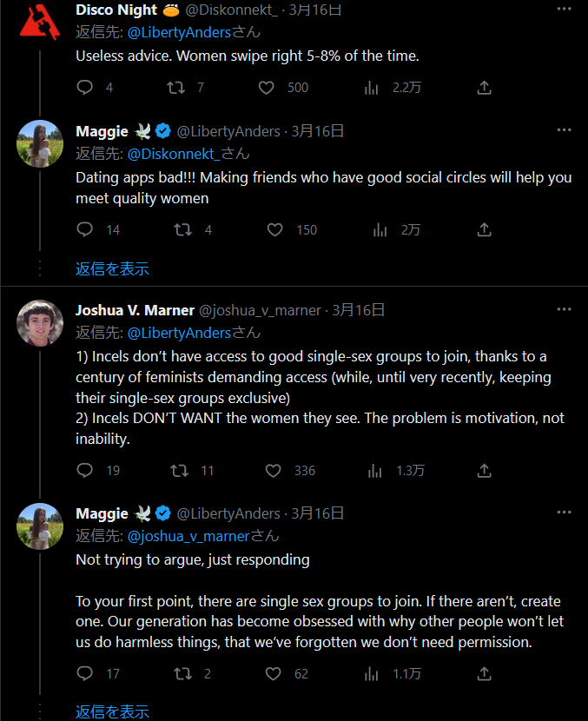588x721 pixels.
Task: Share Maggie's 'Dating apps bad' tweet
Action: pyautogui.click(x=484, y=229)
